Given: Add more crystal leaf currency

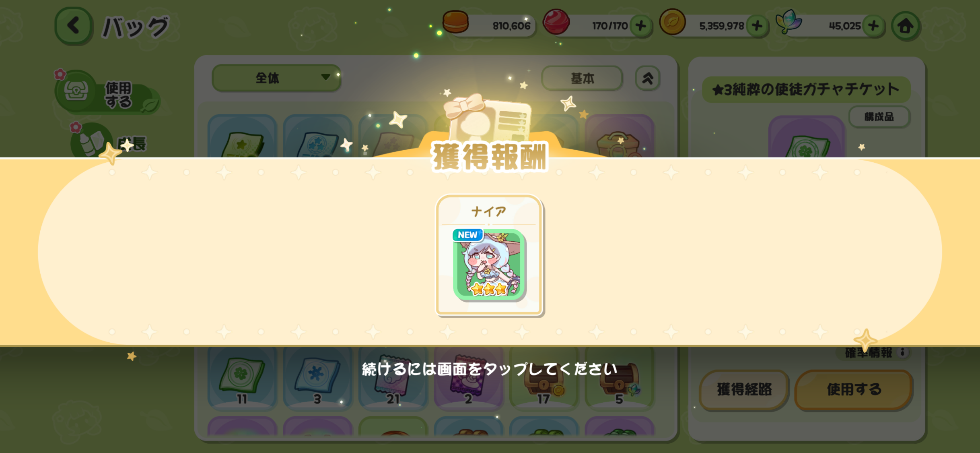Looking at the screenshot, I should coord(873,26).
